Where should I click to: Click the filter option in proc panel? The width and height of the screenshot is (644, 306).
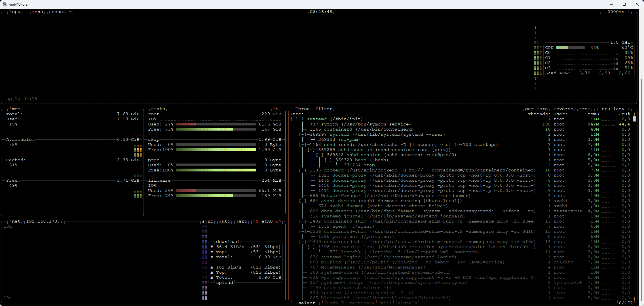[x=324, y=109]
